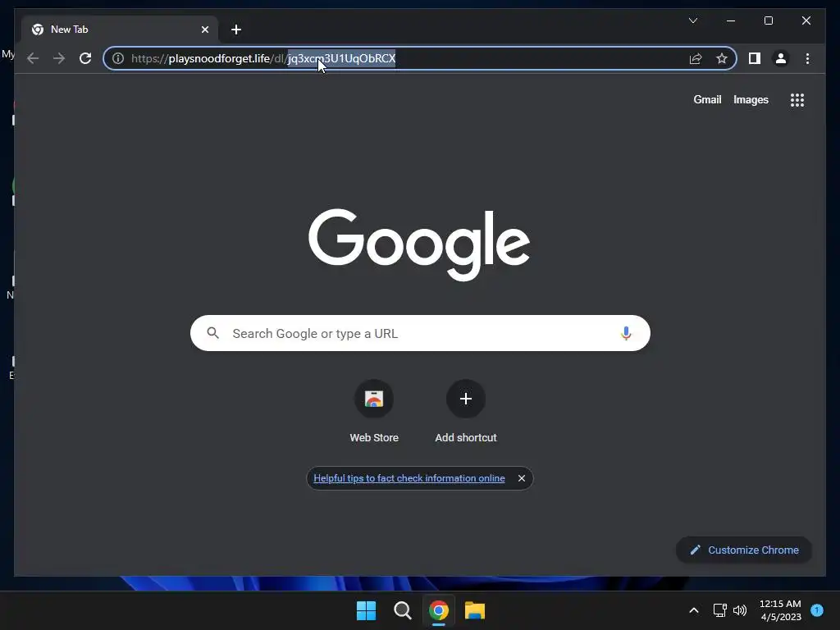Image resolution: width=840 pixels, height=630 pixels.
Task: Open File Explorer from the taskbar
Action: pyautogui.click(x=475, y=610)
